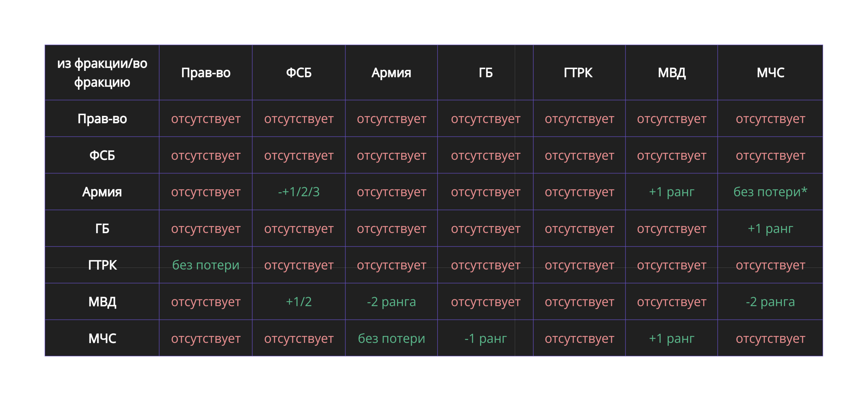Click the ФСБ row label
Screen dimensions: 868x401
click(x=102, y=155)
